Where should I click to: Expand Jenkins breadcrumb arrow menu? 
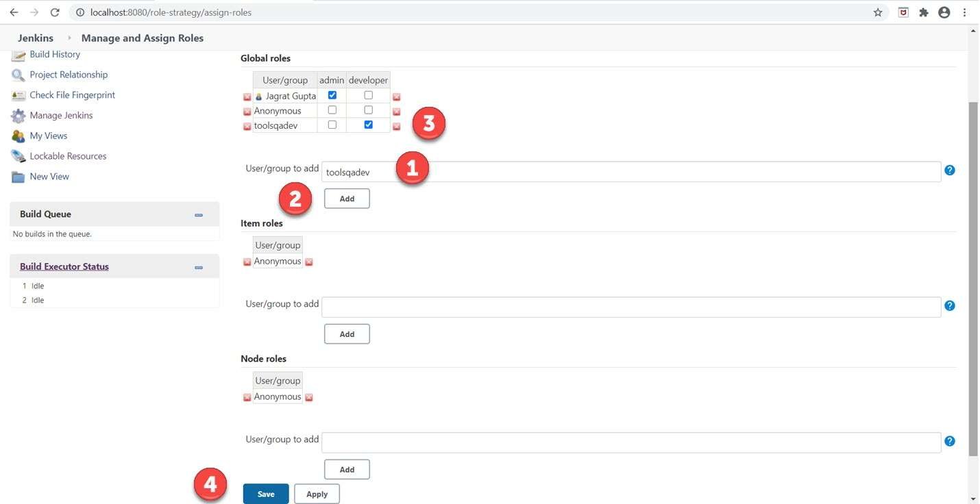tap(69, 38)
